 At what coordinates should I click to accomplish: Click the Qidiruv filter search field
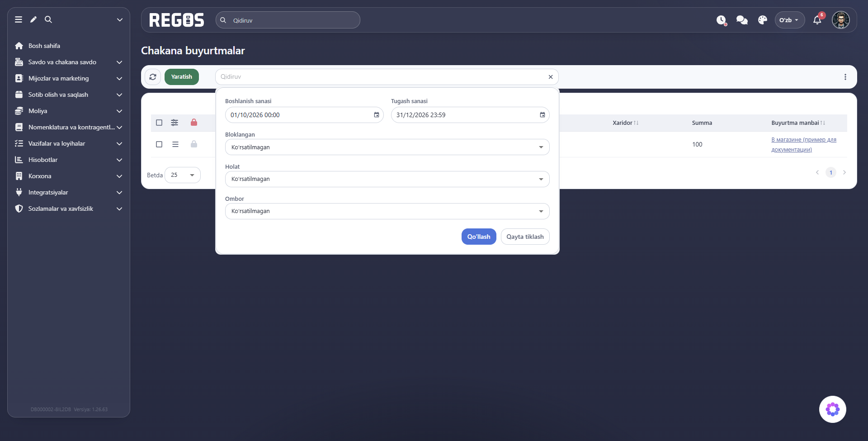point(382,77)
